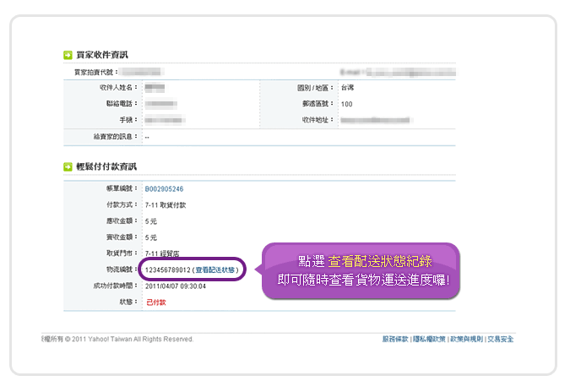Open 隱私權政策 footer link
Image resolution: width=570 pixels, height=392 pixels.
(429, 339)
